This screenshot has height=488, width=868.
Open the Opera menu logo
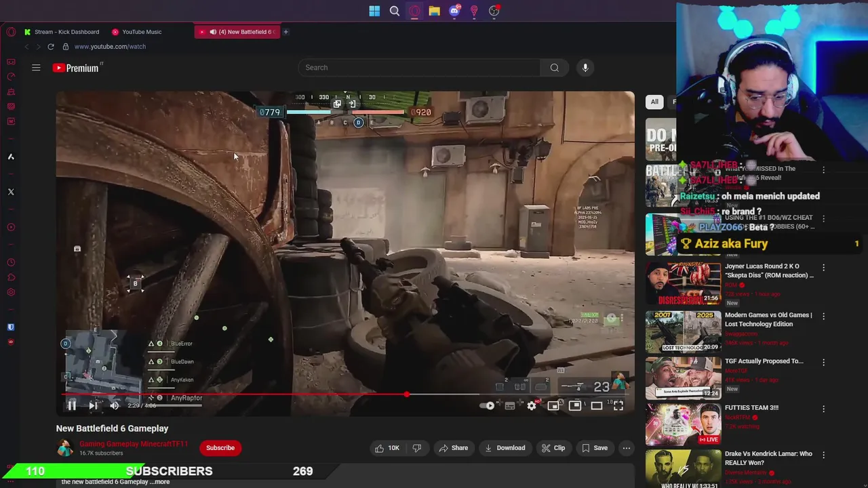[x=11, y=32]
